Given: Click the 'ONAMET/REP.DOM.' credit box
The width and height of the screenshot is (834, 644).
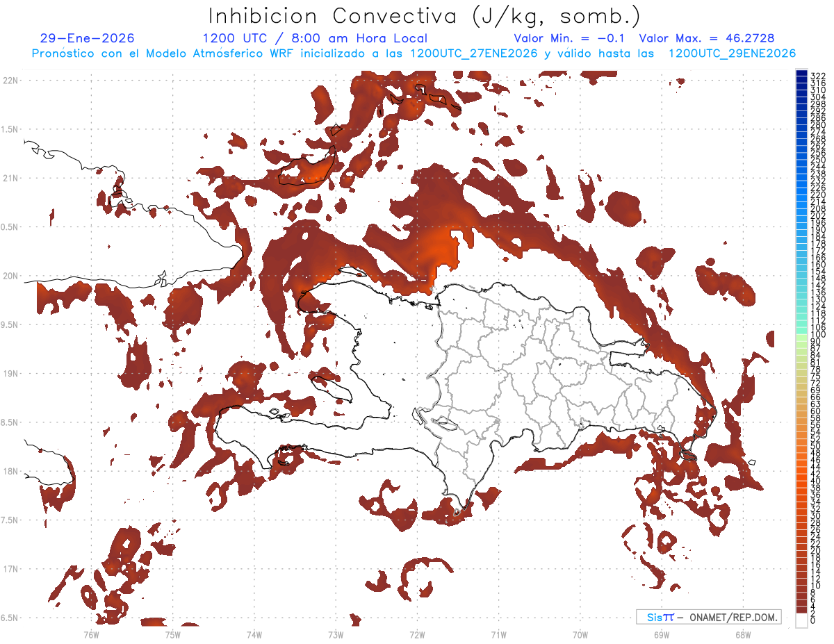Looking at the screenshot, I should point(708,617).
